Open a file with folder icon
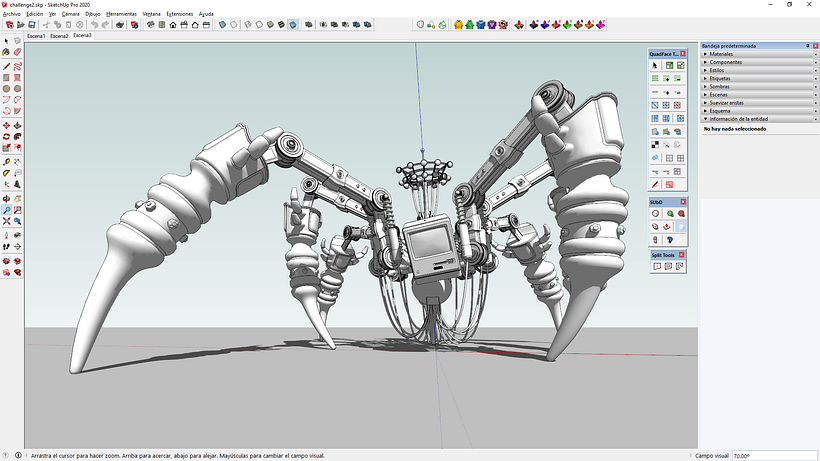This screenshot has height=461, width=820. tap(20, 25)
